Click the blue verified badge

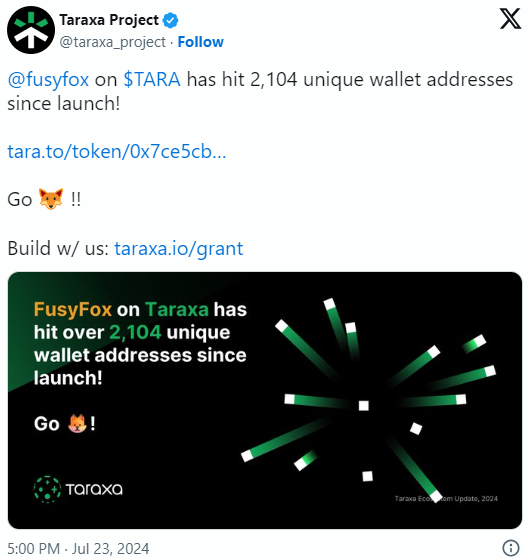click(x=170, y=20)
